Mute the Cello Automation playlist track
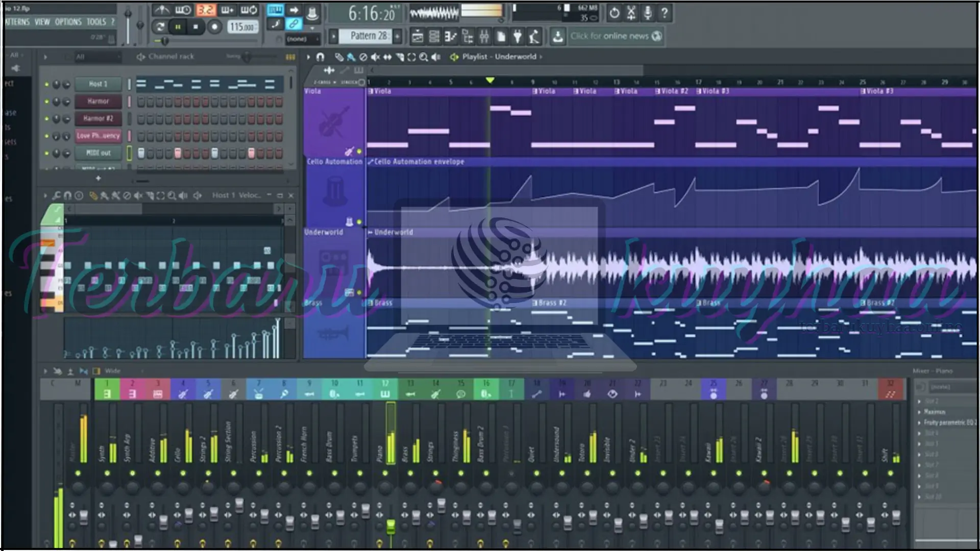Screen dimensions: 980x551 click(359, 222)
